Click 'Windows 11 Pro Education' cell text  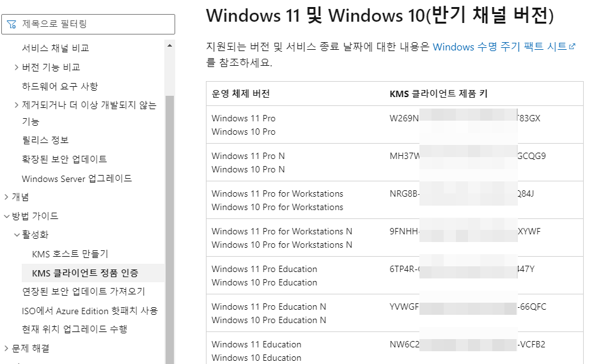[x=265, y=269]
